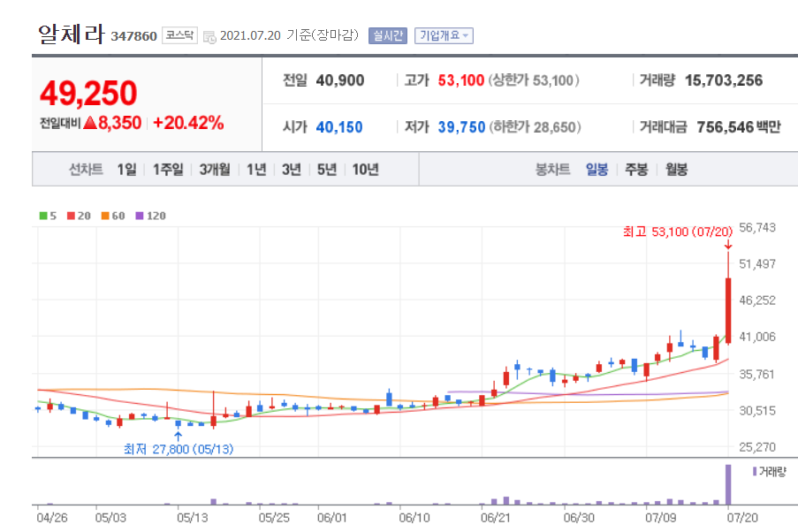Image resolution: width=798 pixels, height=532 pixels.
Task: Click the 코스닥 market badge
Action: pyautogui.click(x=179, y=35)
